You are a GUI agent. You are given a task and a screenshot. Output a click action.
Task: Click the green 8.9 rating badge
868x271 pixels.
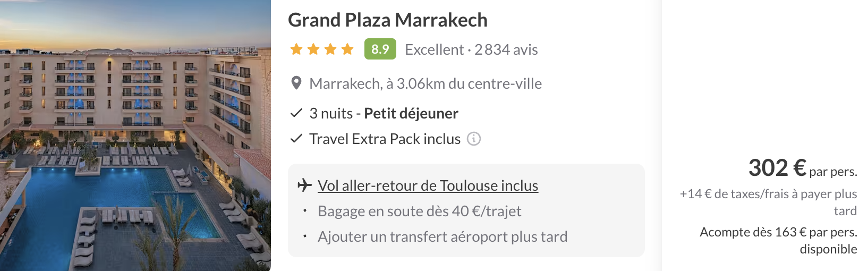380,49
